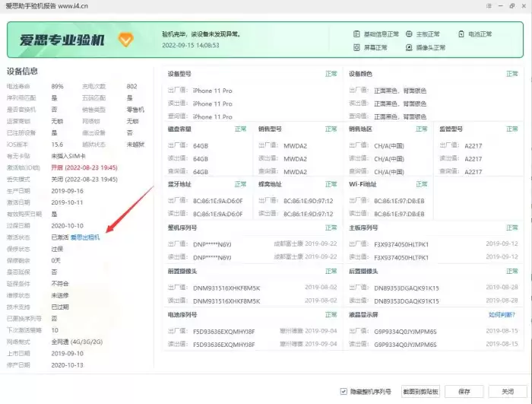Close the window using the title bar X

click(524, 6)
